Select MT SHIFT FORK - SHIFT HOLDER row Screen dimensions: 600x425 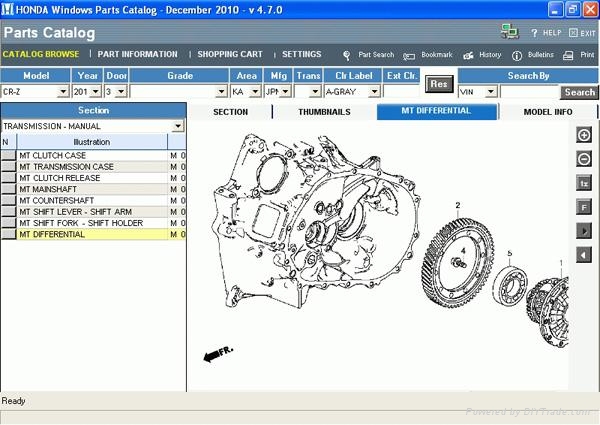point(93,223)
